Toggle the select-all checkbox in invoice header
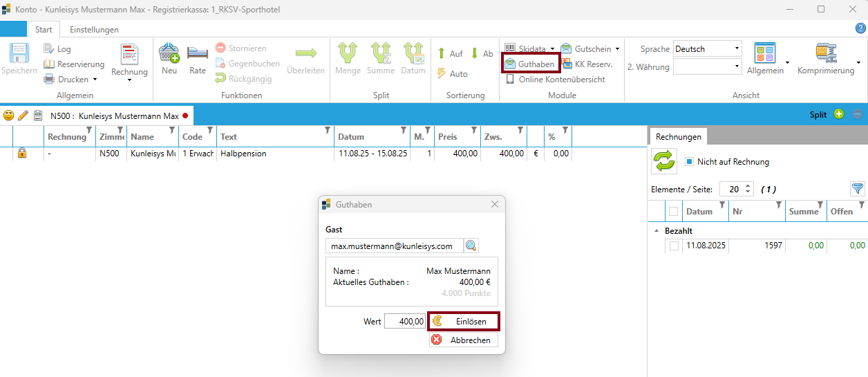868x377 pixels. tap(674, 212)
